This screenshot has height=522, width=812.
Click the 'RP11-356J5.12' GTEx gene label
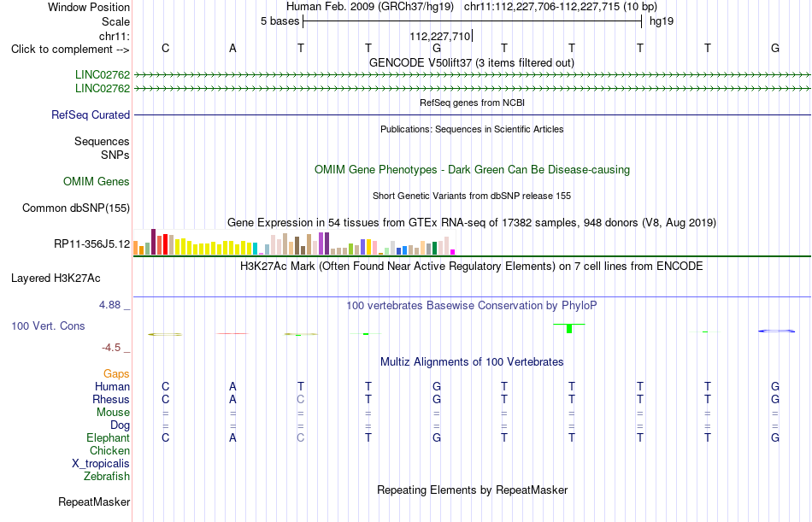pos(92,243)
